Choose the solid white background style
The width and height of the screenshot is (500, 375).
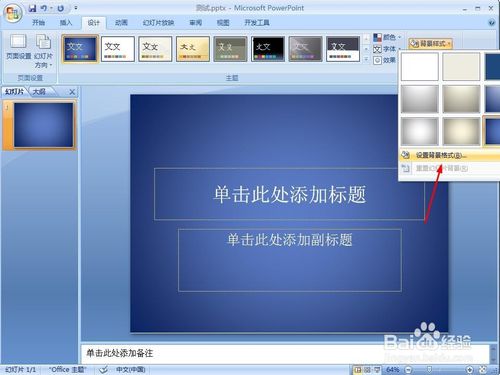[419, 67]
